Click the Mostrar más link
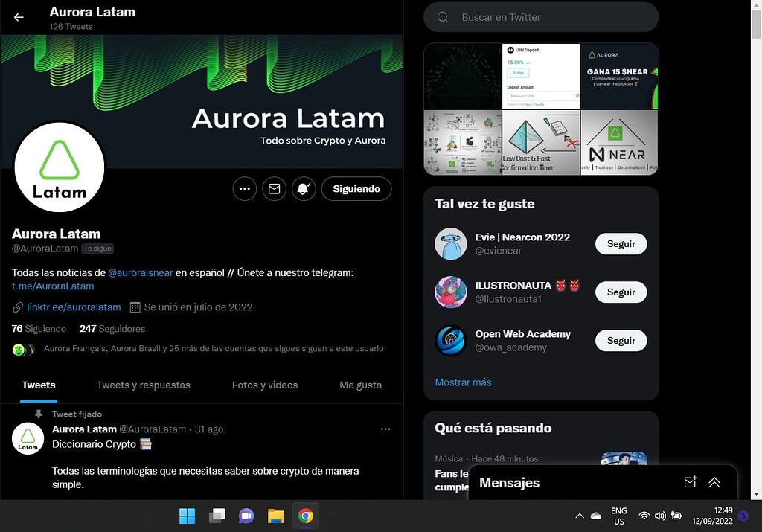762x532 pixels. click(463, 382)
